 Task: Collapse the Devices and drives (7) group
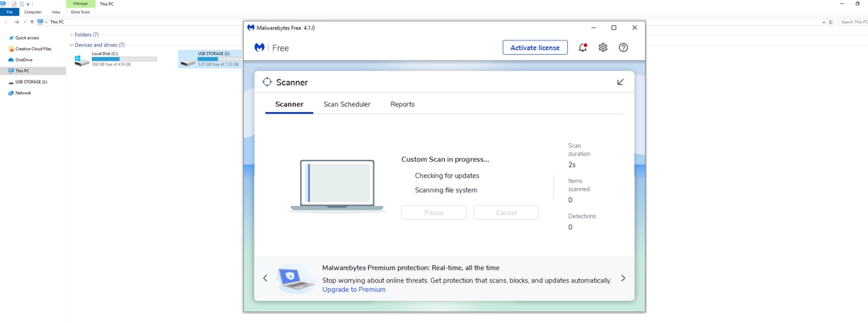[x=72, y=45]
